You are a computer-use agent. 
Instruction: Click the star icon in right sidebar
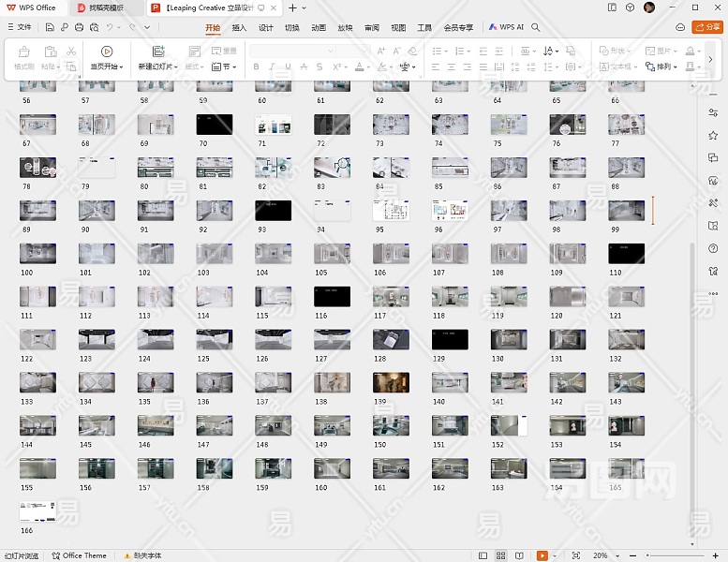click(x=713, y=135)
